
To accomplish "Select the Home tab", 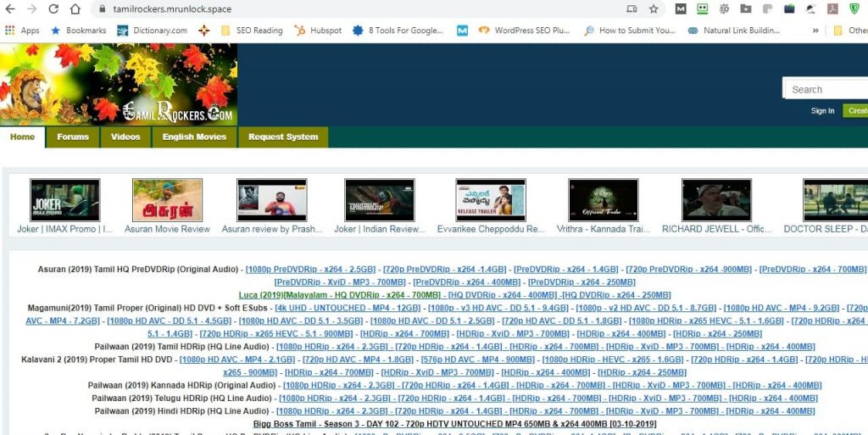I will click(x=22, y=137).
